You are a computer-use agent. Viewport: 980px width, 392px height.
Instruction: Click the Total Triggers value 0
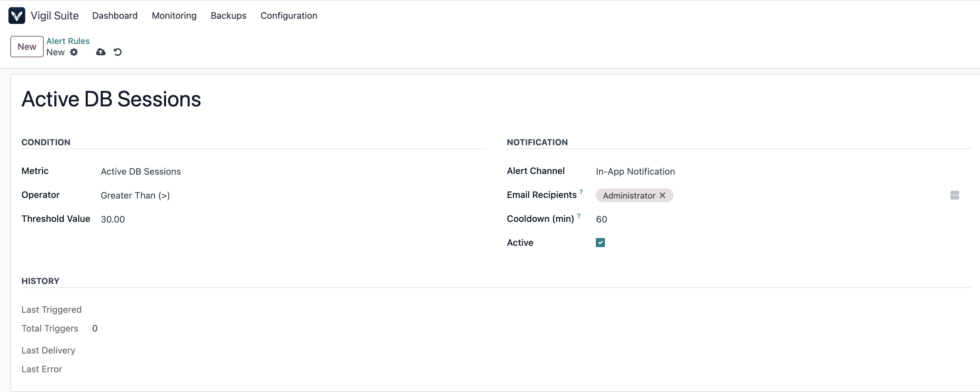pos(95,329)
